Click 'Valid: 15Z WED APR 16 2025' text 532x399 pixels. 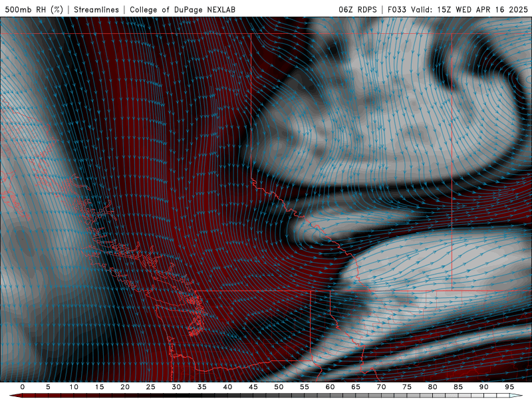pos(469,9)
